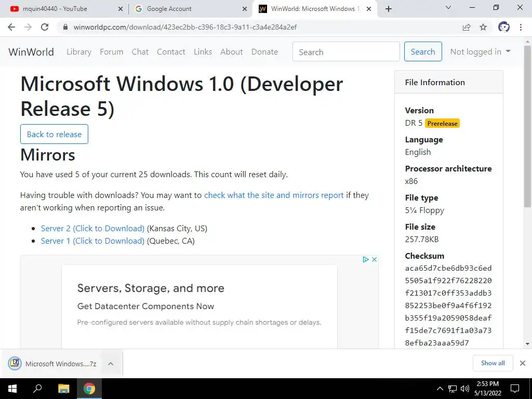
Task: Open the Forum nav item
Action: tap(111, 52)
